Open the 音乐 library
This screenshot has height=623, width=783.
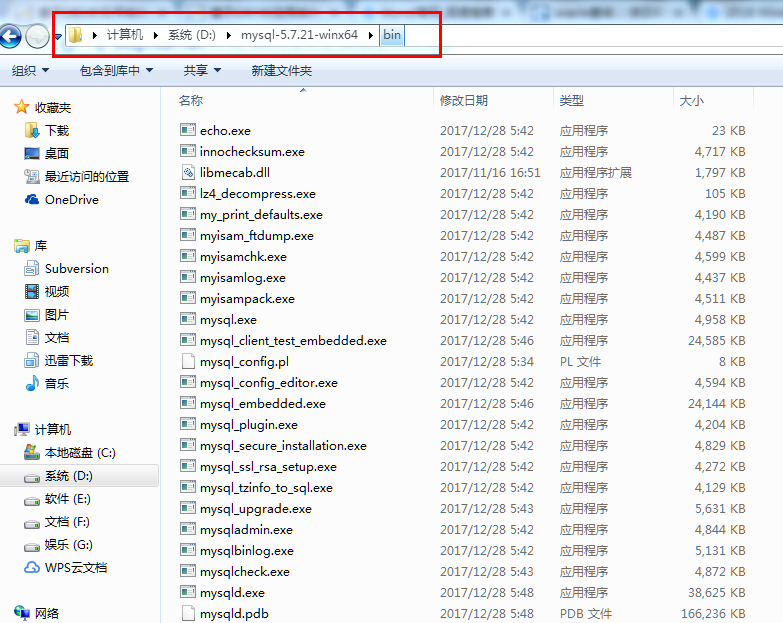click(47, 383)
